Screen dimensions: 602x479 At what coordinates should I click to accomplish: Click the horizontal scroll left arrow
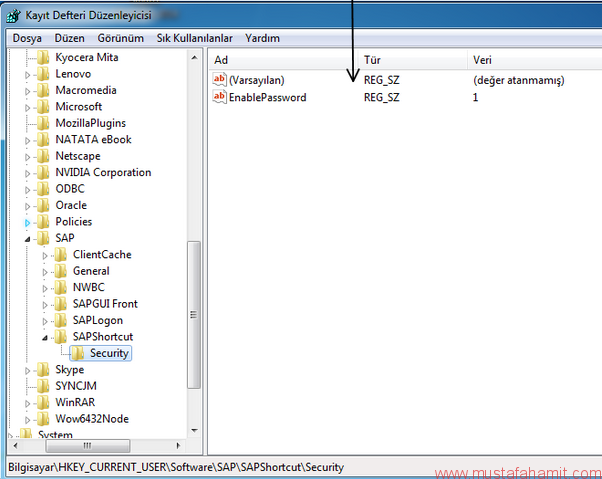pyautogui.click(x=15, y=446)
